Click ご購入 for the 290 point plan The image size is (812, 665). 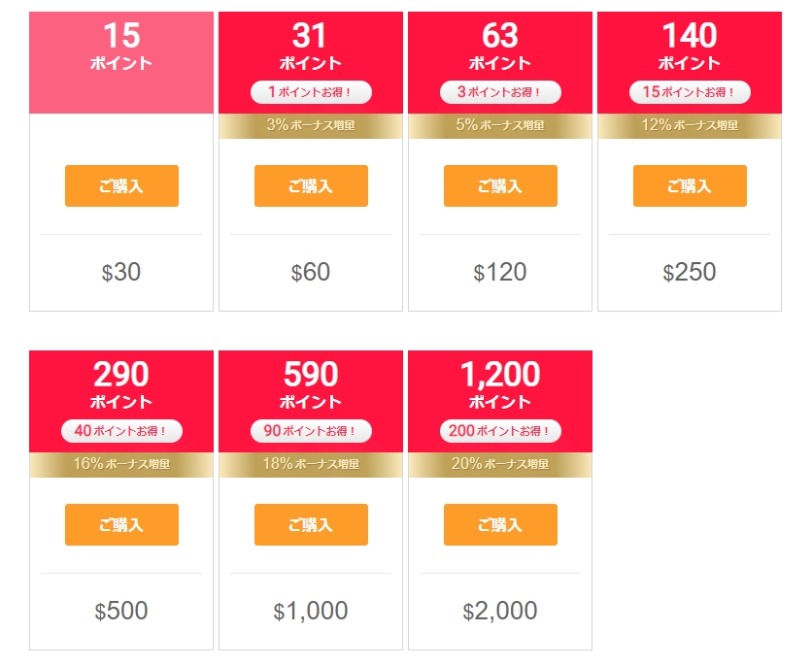pos(121,524)
